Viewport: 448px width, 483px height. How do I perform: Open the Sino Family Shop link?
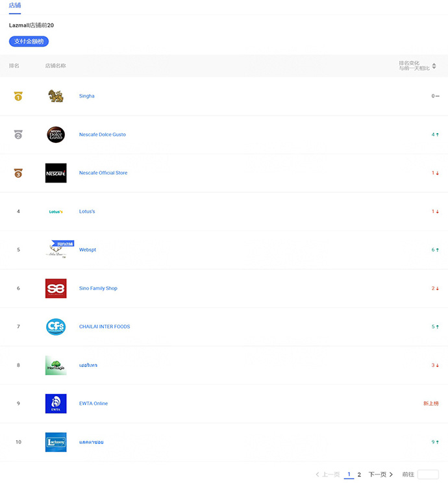(98, 288)
